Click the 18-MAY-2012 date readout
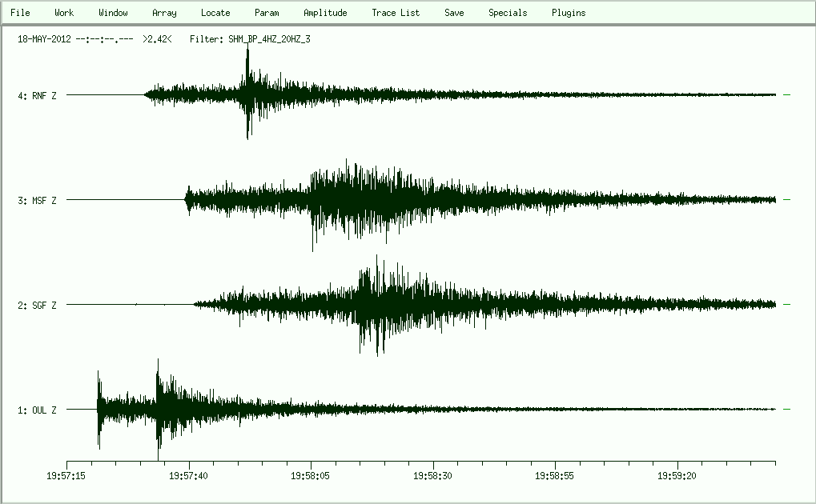816x504 pixels. coord(44,38)
